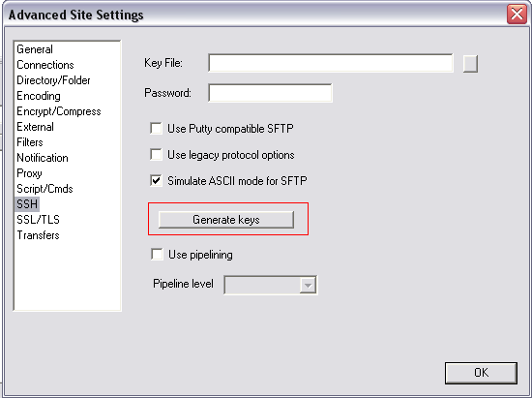This screenshot has height=398, width=532.
Task: Select the Proxy settings category
Action: pos(29,173)
